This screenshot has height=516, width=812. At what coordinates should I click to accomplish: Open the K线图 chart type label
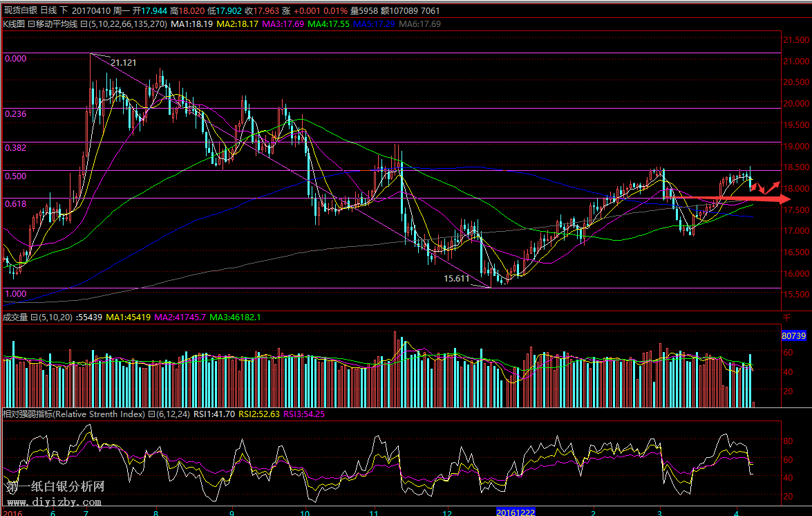pos(14,24)
